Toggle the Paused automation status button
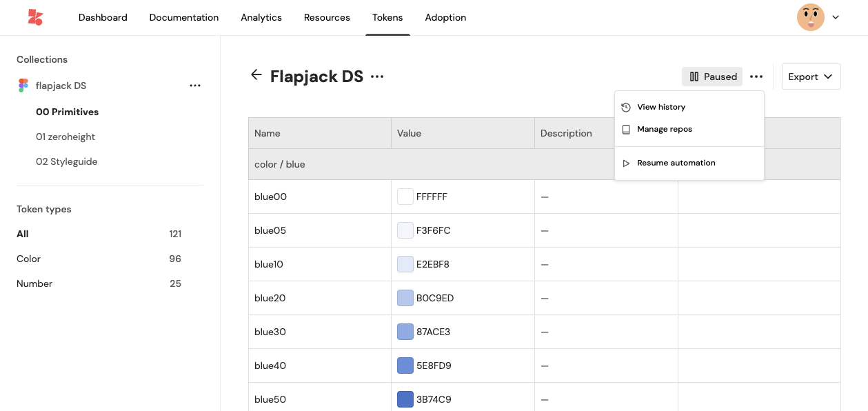 (x=712, y=77)
